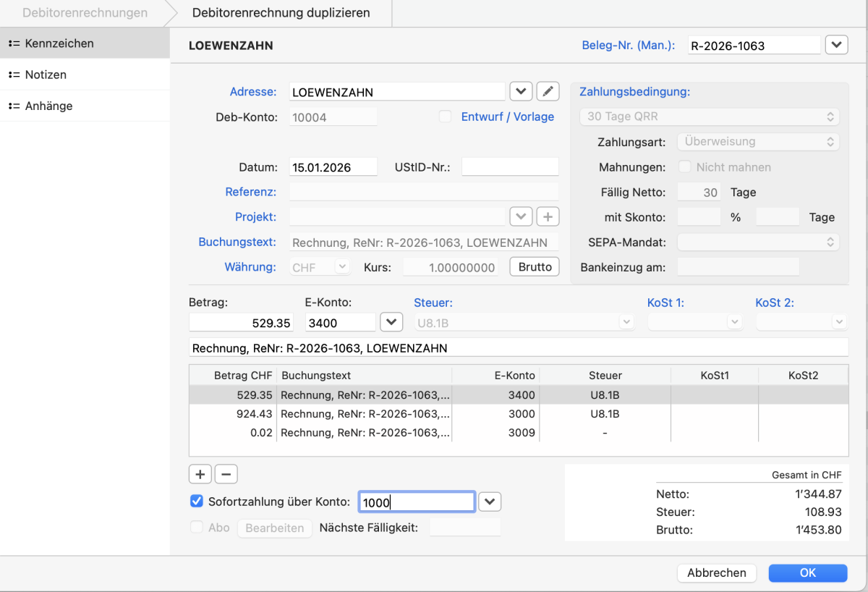Go back to Debitorenrechnungen breadcrumb

coord(85,13)
